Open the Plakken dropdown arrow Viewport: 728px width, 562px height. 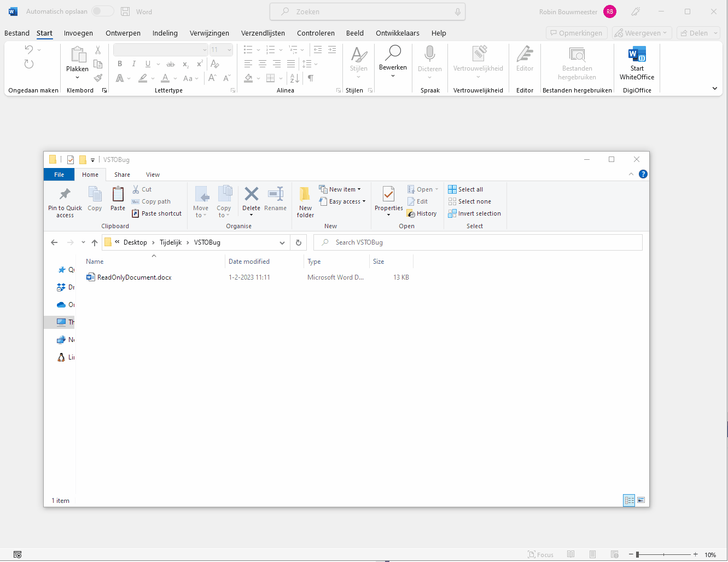[x=77, y=77]
